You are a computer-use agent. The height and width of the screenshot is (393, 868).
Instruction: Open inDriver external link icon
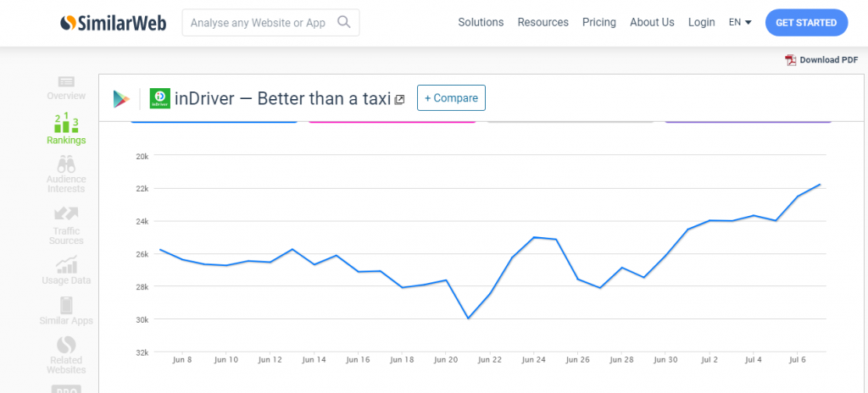click(x=400, y=100)
